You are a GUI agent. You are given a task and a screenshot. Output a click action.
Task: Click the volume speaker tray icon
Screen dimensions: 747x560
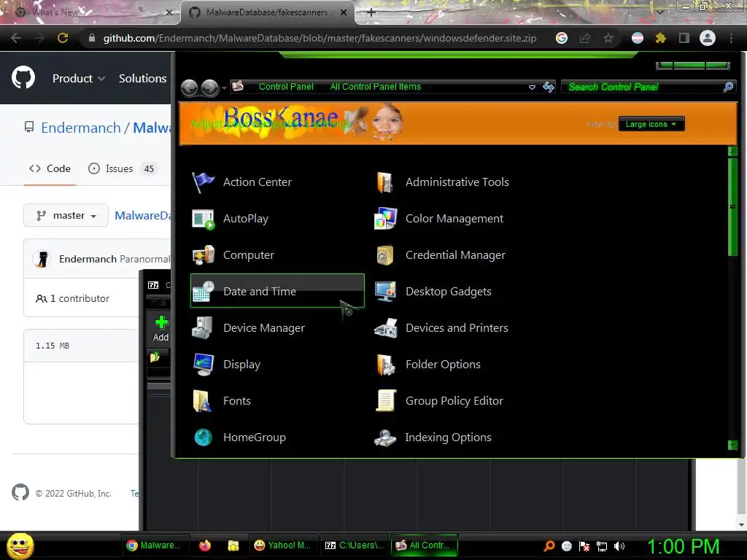[x=619, y=546]
